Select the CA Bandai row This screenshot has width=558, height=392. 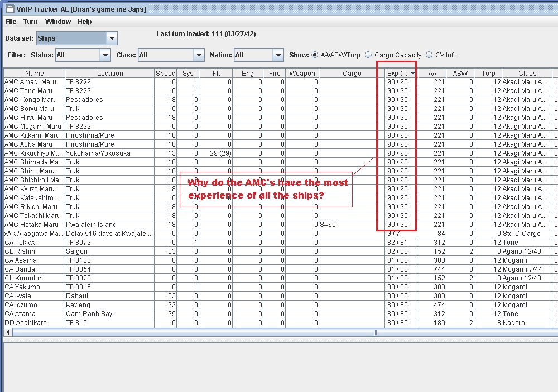[281, 269]
